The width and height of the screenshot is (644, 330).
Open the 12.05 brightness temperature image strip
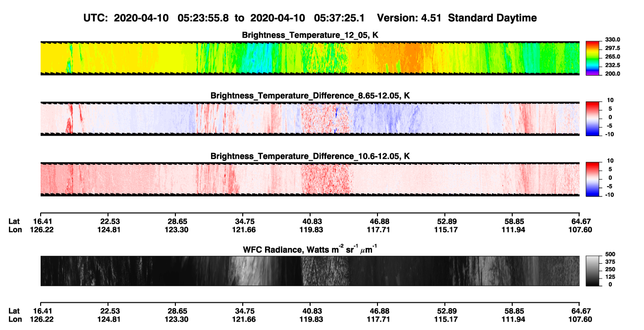[x=310, y=58]
